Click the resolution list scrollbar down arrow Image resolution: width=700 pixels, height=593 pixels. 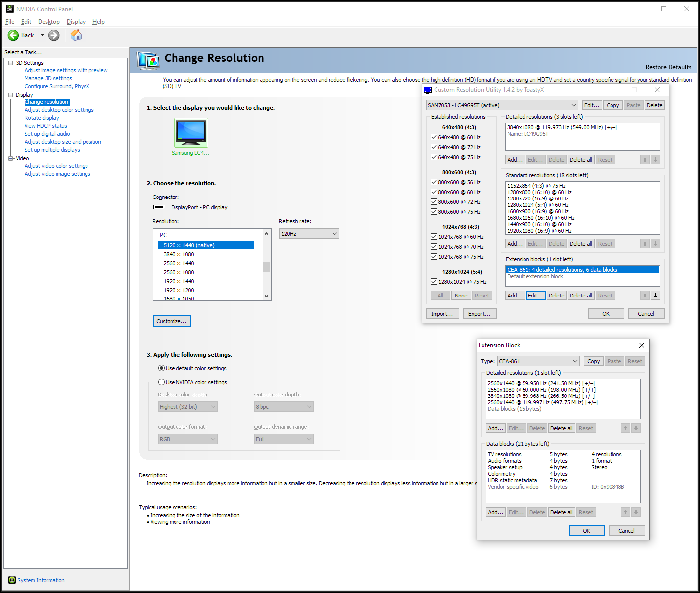[267, 296]
